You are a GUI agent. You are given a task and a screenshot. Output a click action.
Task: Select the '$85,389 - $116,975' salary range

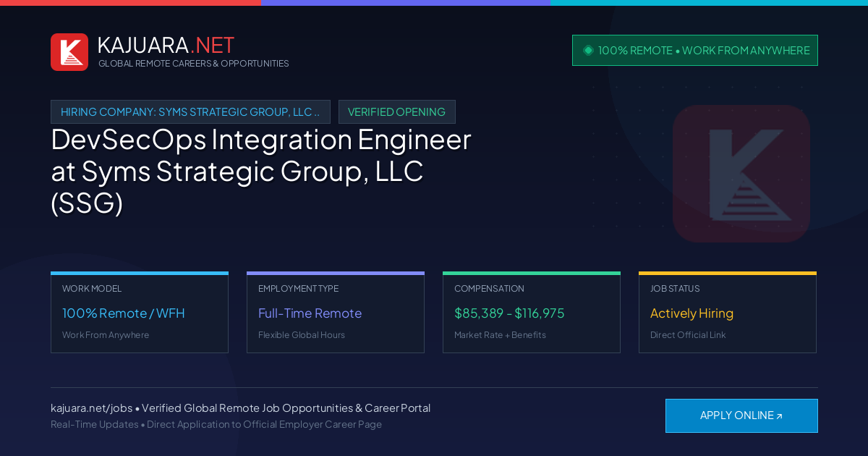coord(509,313)
